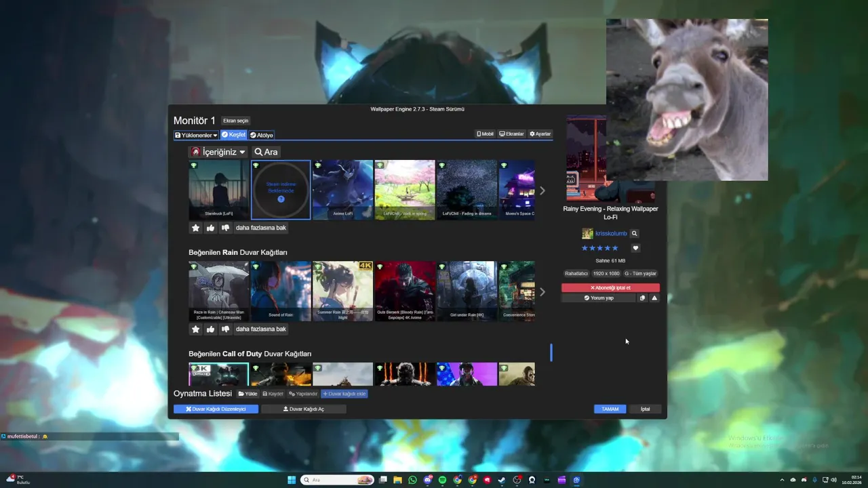Thumbs up the Rain wallpapers row

210,329
